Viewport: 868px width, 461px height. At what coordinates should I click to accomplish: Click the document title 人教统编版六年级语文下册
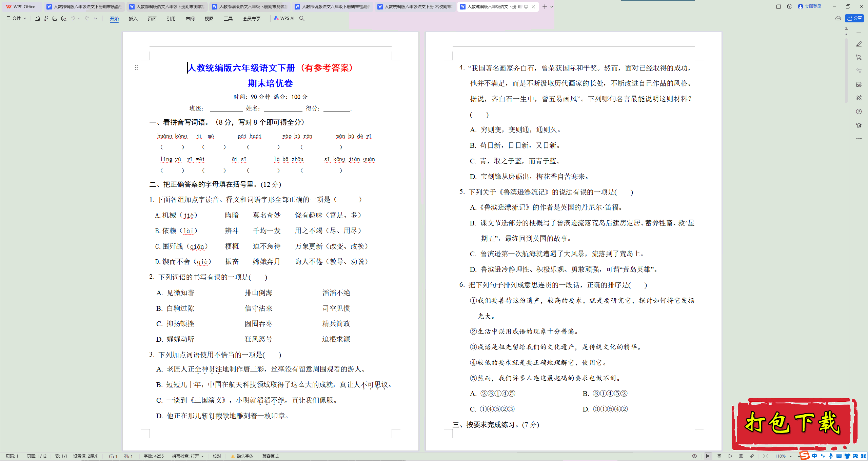[241, 68]
